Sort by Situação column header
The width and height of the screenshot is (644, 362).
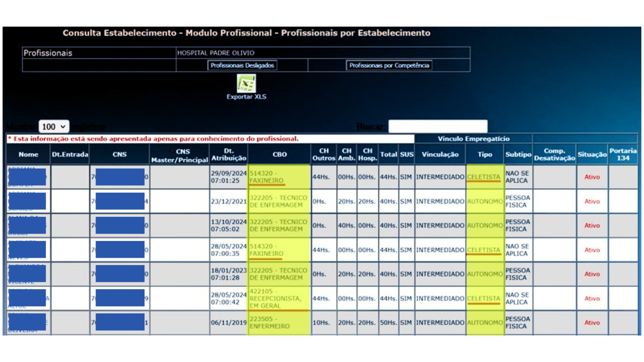tap(592, 154)
